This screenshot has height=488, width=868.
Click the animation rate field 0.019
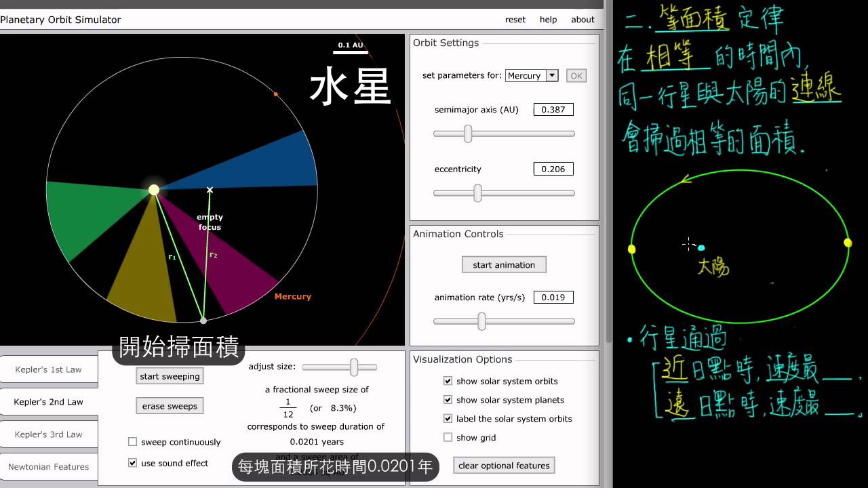[553, 298]
